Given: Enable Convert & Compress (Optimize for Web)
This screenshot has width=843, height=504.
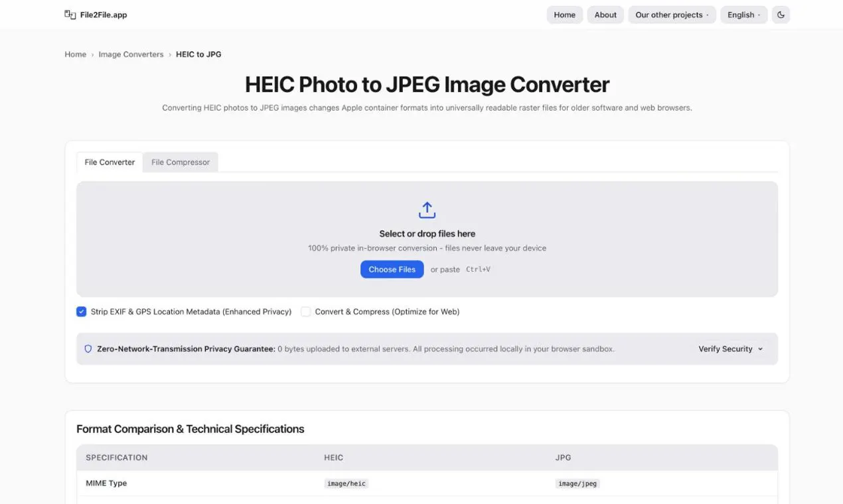Looking at the screenshot, I should tap(306, 312).
